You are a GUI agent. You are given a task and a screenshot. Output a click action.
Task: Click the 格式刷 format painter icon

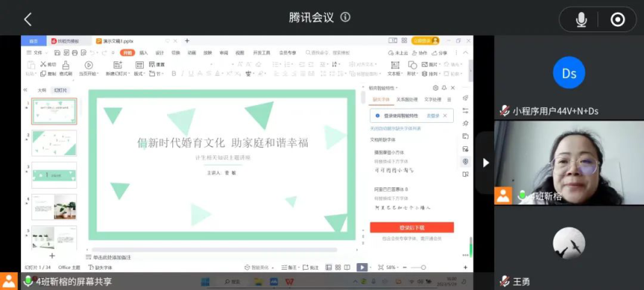[x=66, y=69]
